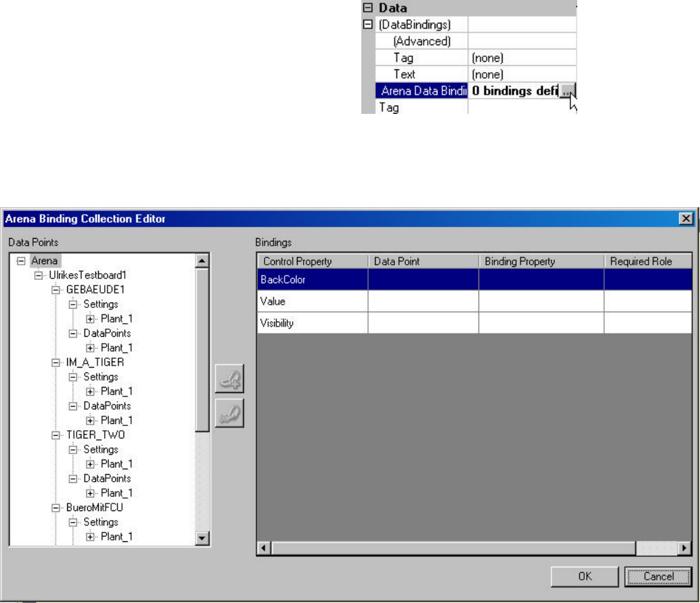The width and height of the screenshot is (700, 603).
Task: Collapse the GEBAEUDE1 tree node
Action: click(x=56, y=289)
